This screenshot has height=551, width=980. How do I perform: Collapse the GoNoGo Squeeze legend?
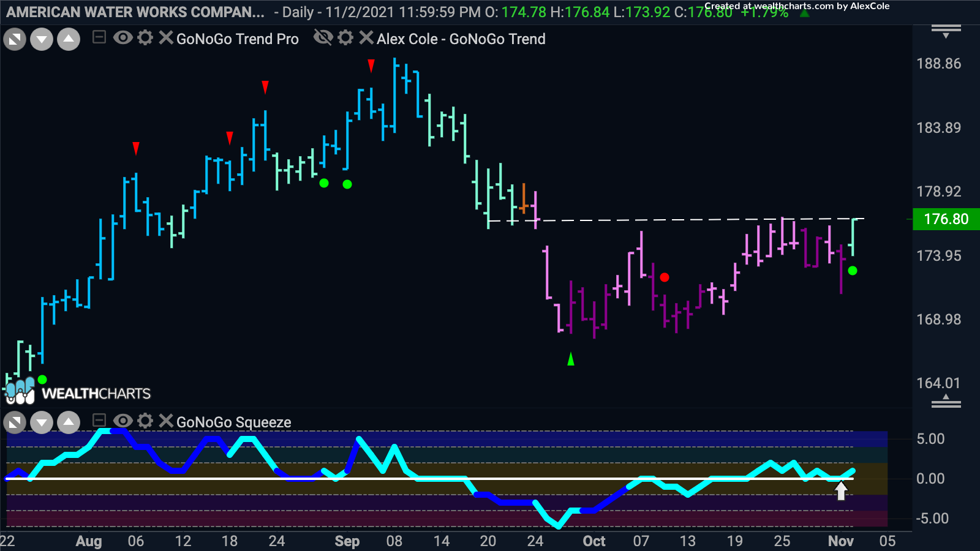99,421
